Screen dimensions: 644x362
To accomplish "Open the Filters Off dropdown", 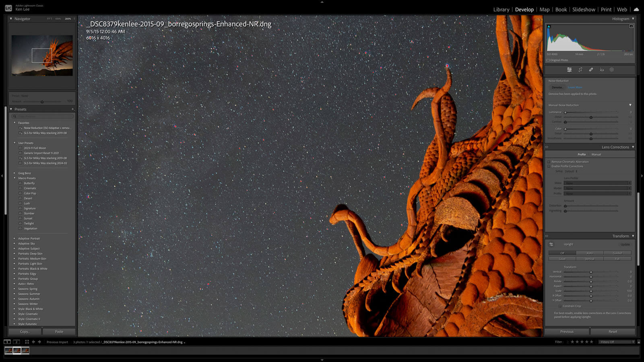I will [617, 342].
